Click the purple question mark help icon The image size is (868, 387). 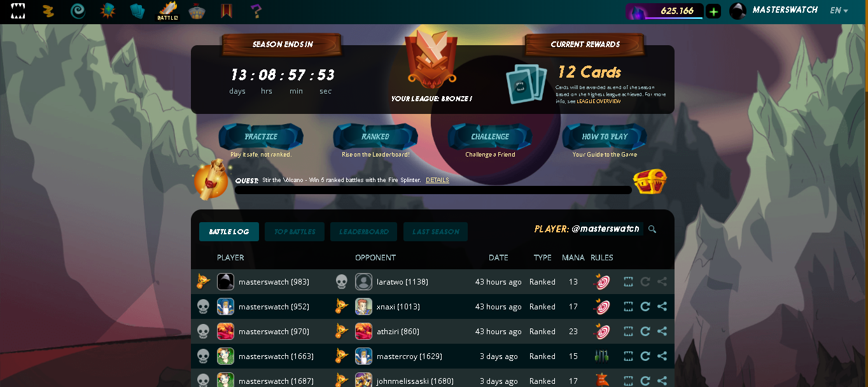point(256,11)
